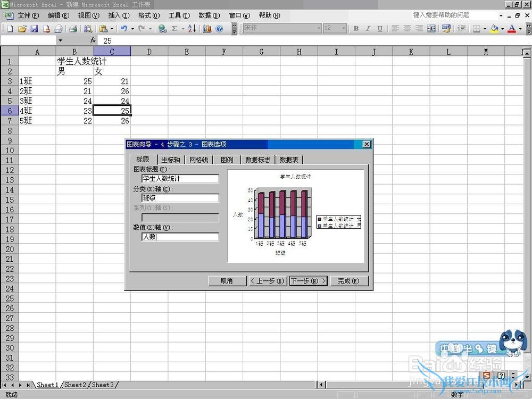Screen dimensions: 532x399
Task: Select cell A3 containing 1班
Action: pos(37,81)
